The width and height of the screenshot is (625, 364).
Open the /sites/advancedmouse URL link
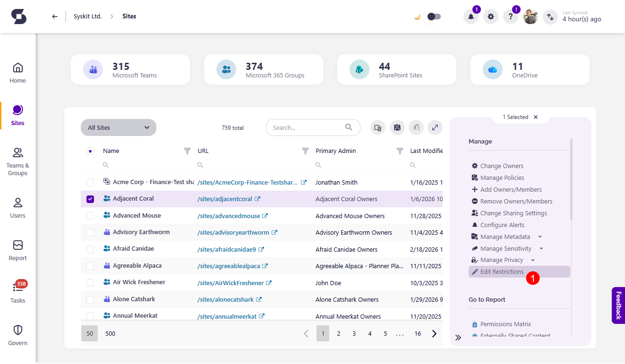(x=229, y=216)
